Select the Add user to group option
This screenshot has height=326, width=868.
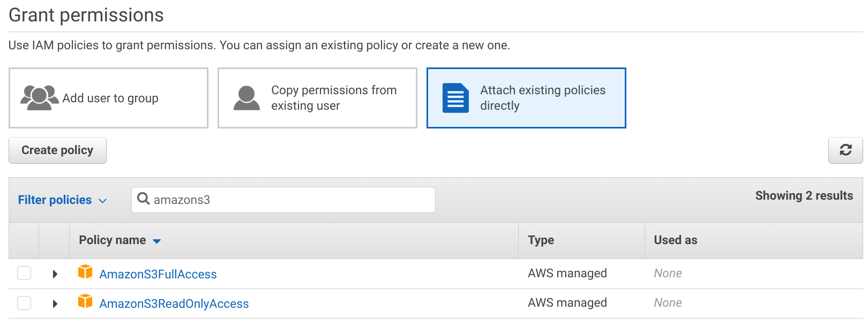108,98
